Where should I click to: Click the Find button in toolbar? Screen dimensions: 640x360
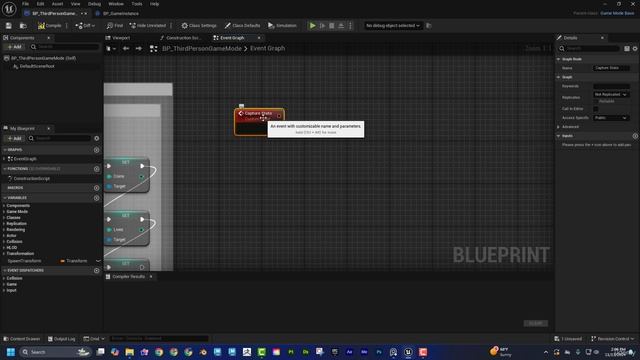(x=115, y=26)
